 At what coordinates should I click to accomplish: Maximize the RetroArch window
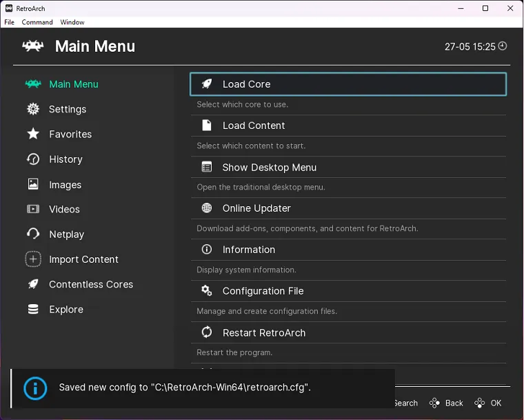point(485,8)
